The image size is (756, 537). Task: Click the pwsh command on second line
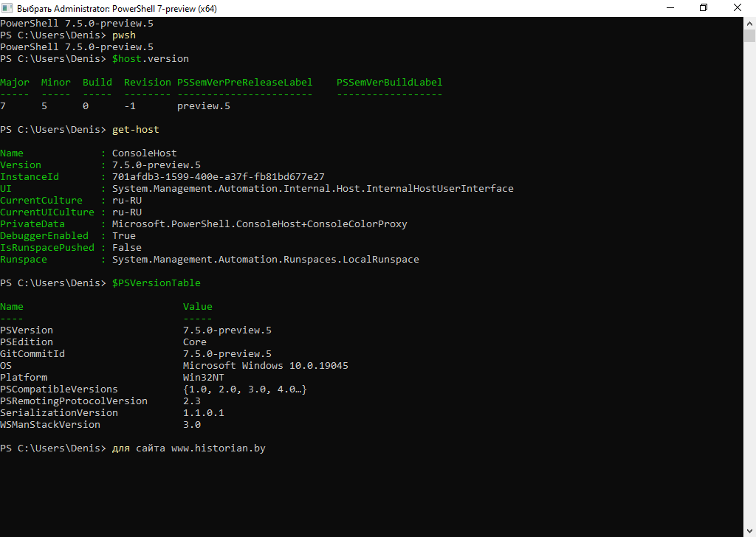point(123,35)
